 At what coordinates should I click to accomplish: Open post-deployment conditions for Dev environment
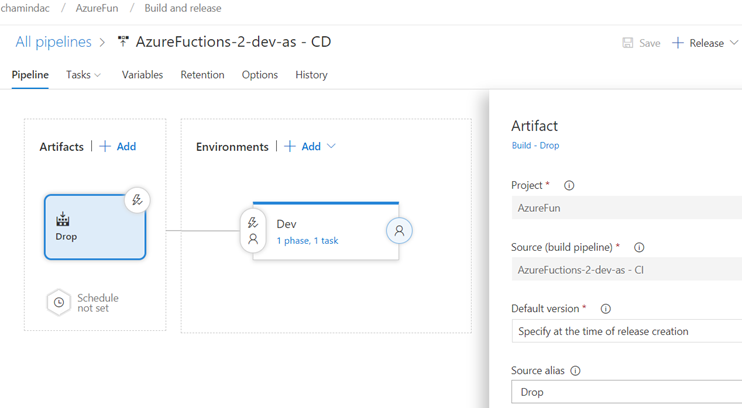[399, 231]
